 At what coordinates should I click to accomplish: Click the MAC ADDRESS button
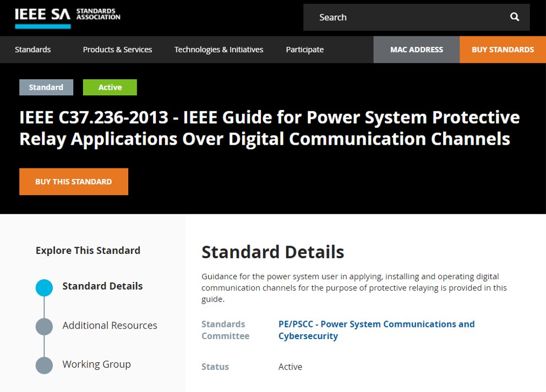click(417, 50)
